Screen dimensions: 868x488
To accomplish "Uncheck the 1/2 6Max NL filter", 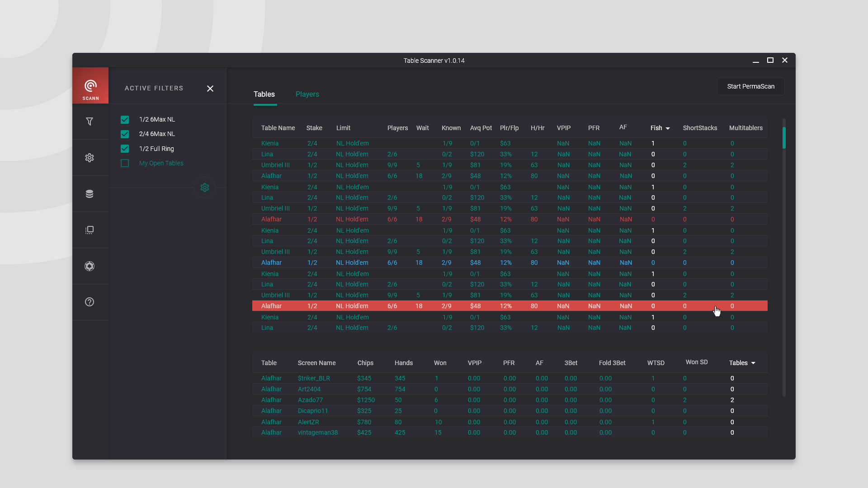I will tap(125, 120).
